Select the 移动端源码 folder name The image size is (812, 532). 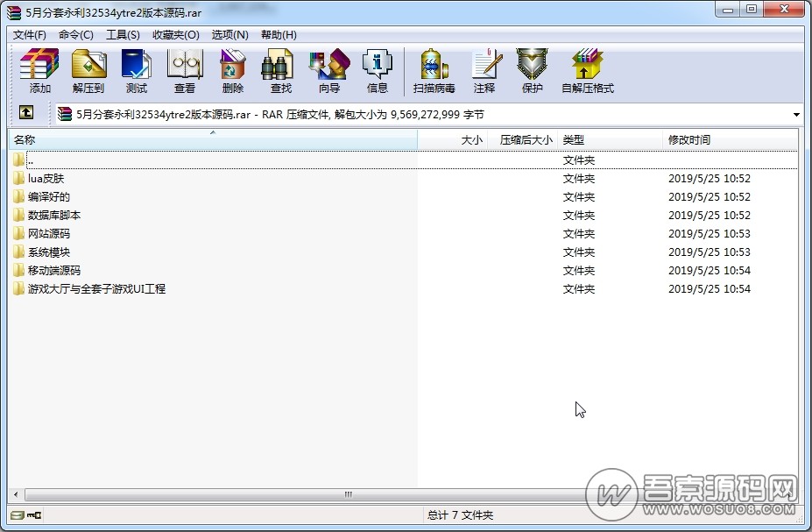tap(54, 271)
